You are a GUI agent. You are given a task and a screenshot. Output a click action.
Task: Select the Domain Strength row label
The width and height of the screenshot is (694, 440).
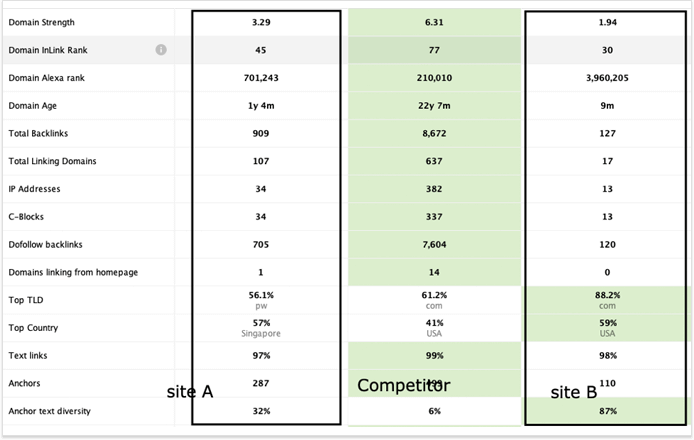(41, 22)
